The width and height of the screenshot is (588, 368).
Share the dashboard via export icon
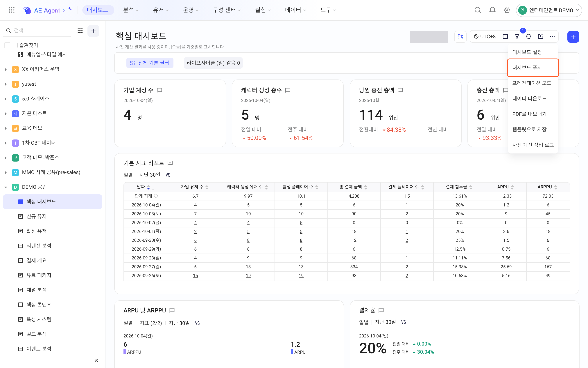click(x=540, y=36)
